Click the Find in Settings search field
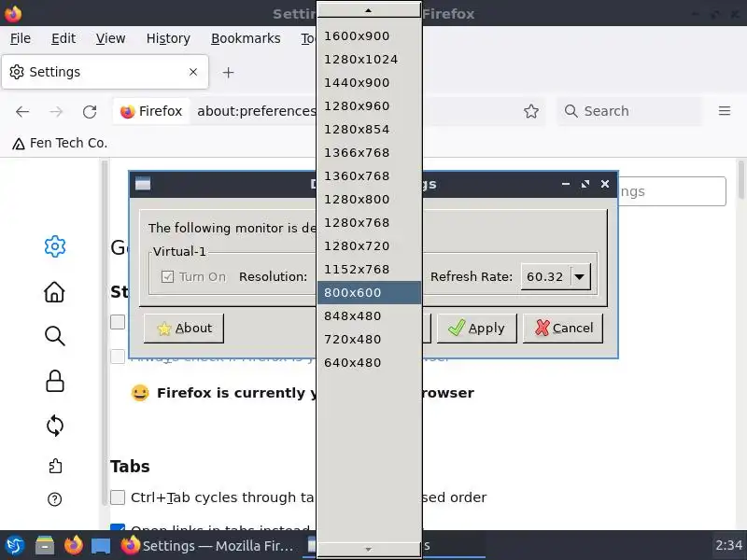This screenshot has width=747, height=560. (x=672, y=191)
